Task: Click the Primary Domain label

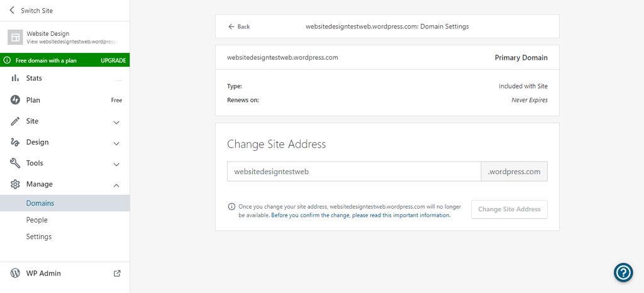Action: tap(521, 58)
